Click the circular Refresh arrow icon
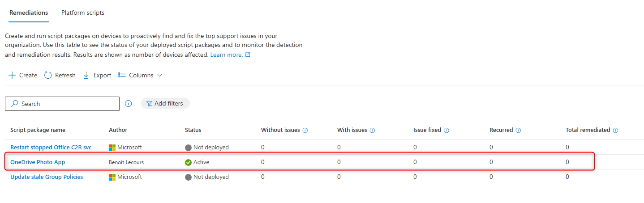This screenshot has width=644, height=203. coord(48,75)
